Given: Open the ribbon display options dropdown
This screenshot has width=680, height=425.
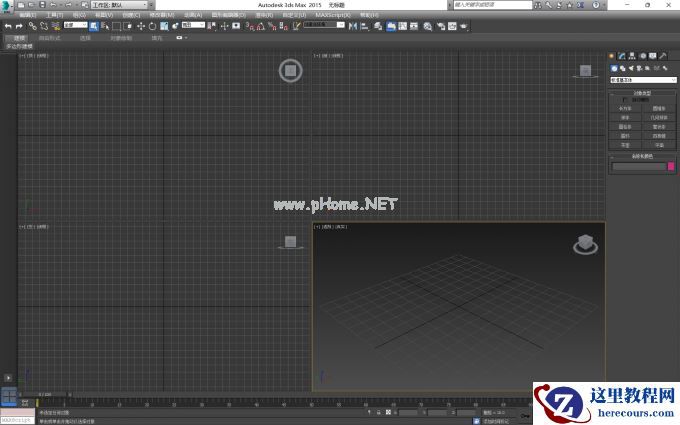Looking at the screenshot, I should pos(186,38).
